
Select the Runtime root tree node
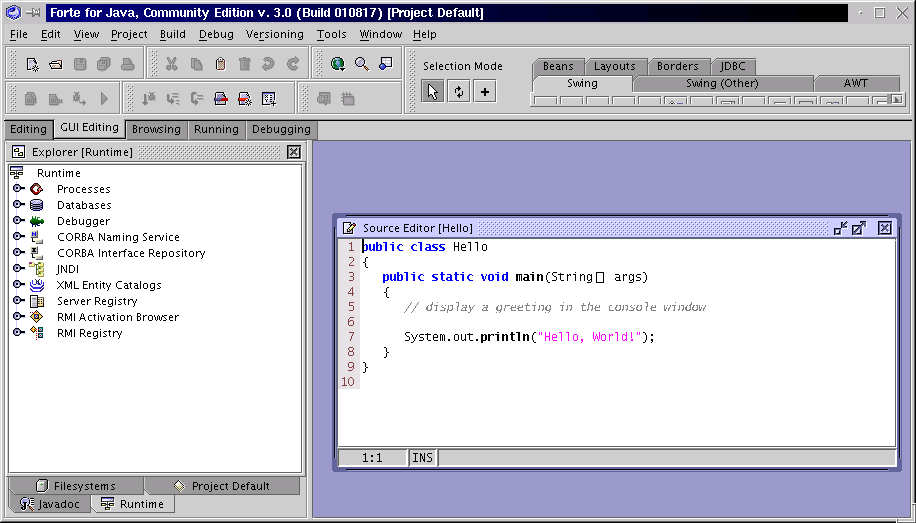tap(58, 173)
